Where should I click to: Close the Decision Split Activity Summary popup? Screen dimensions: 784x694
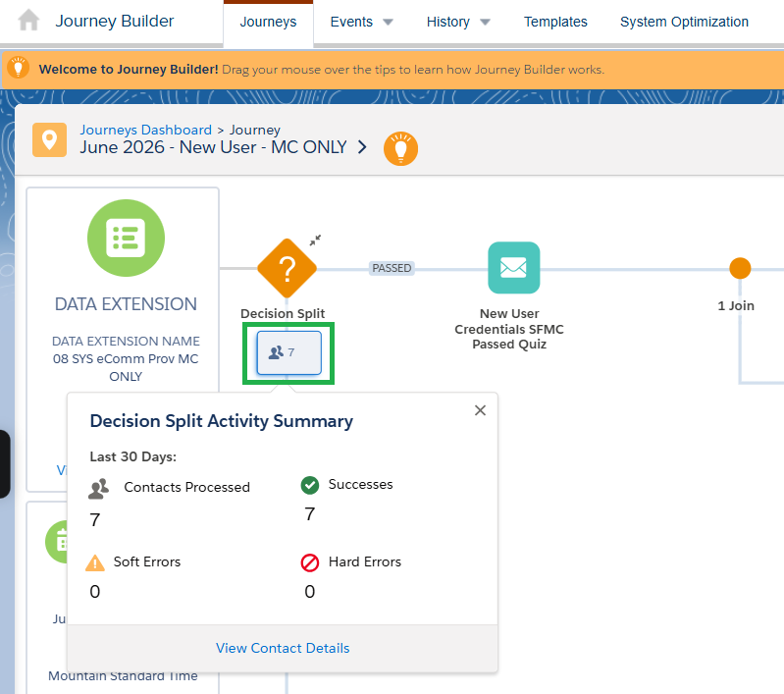click(480, 410)
